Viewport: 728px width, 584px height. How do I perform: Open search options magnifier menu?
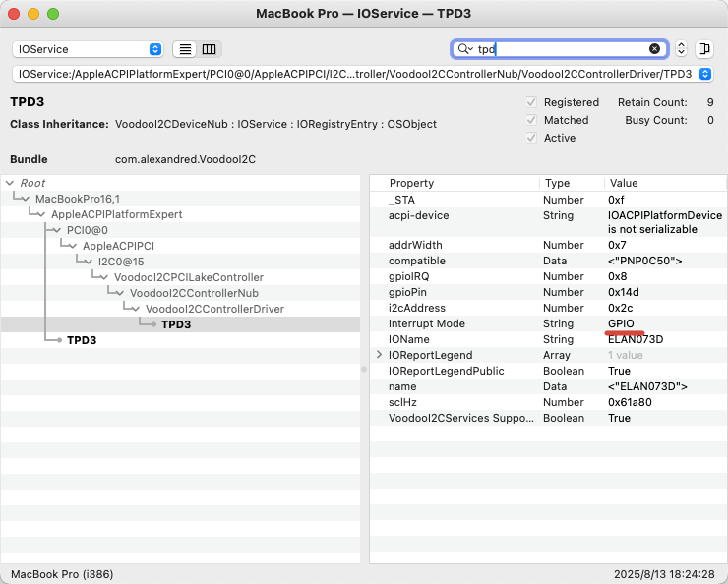[465, 49]
